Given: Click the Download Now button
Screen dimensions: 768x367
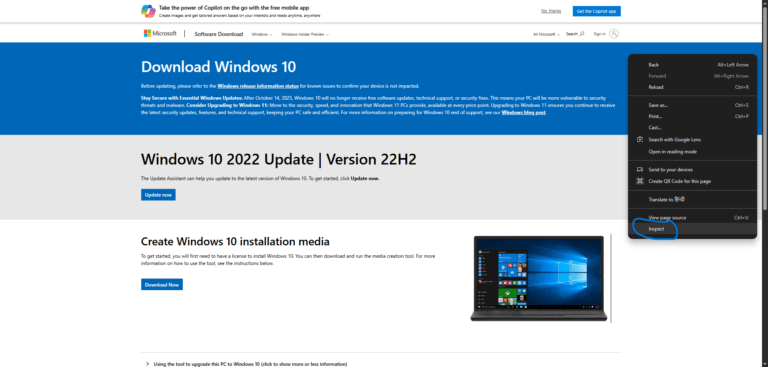Looking at the screenshot, I should click(x=162, y=284).
